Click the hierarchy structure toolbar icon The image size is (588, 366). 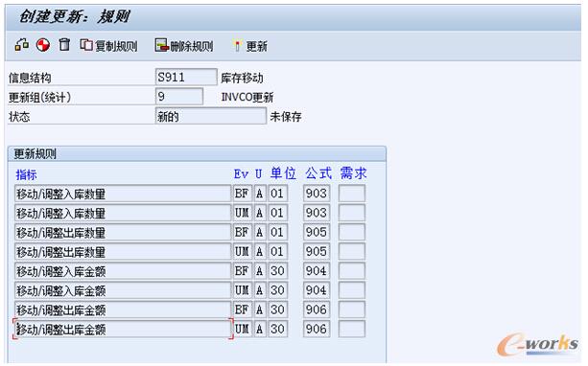22,45
